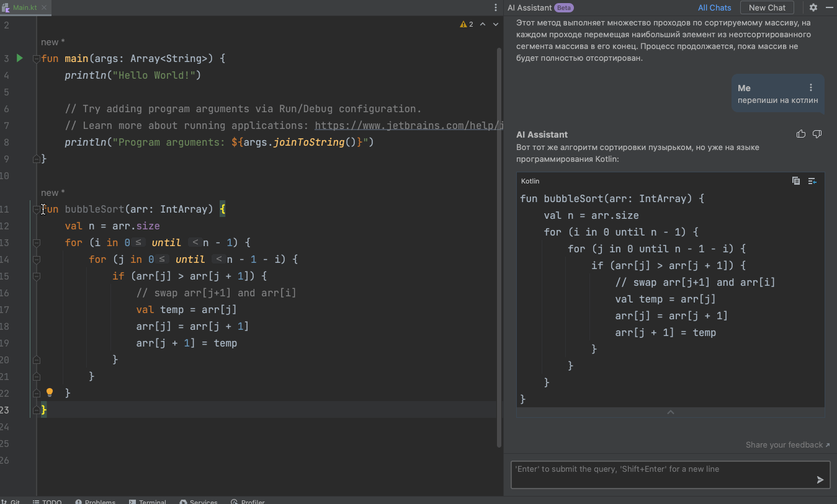Collapse the bubbleSort function fold marker
The width and height of the screenshot is (837, 504).
pyautogui.click(x=36, y=210)
